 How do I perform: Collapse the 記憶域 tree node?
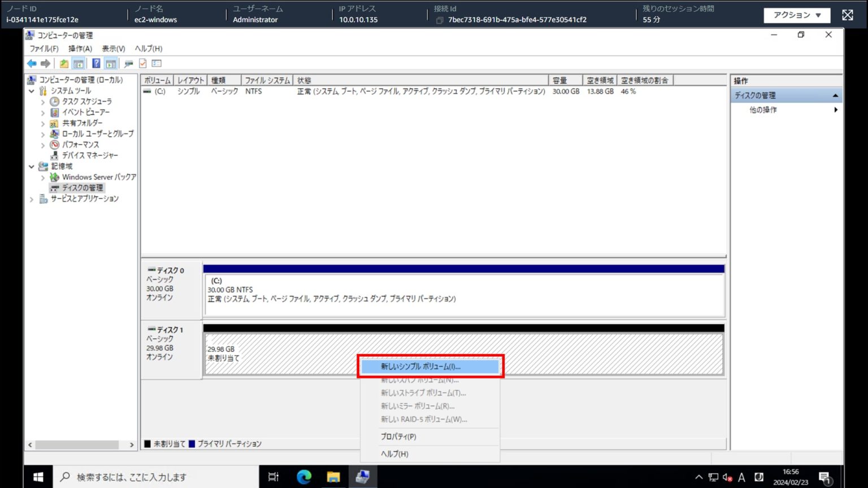(32, 166)
